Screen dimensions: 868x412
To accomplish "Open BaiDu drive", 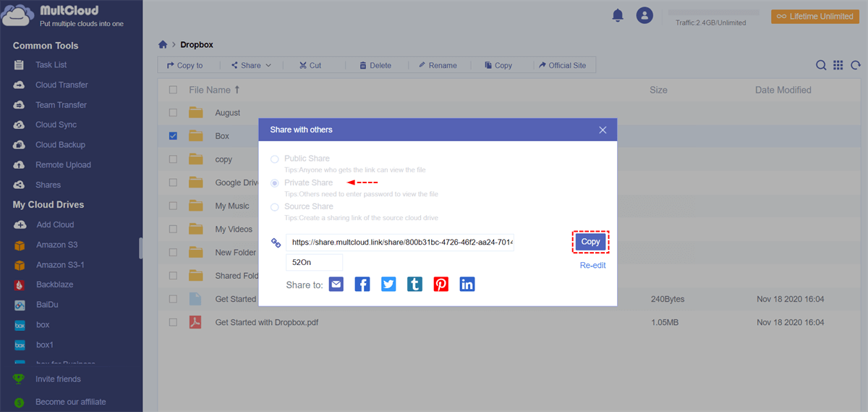I will pos(47,305).
